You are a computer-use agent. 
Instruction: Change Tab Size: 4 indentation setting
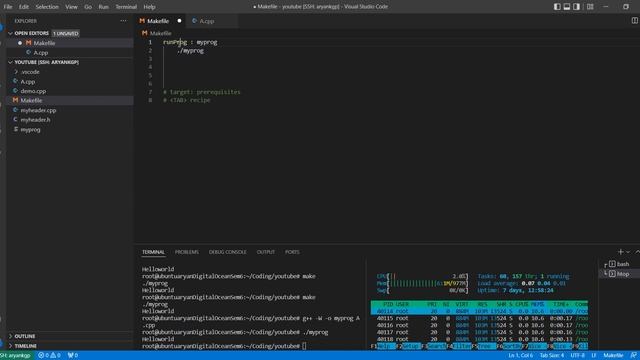551,356
